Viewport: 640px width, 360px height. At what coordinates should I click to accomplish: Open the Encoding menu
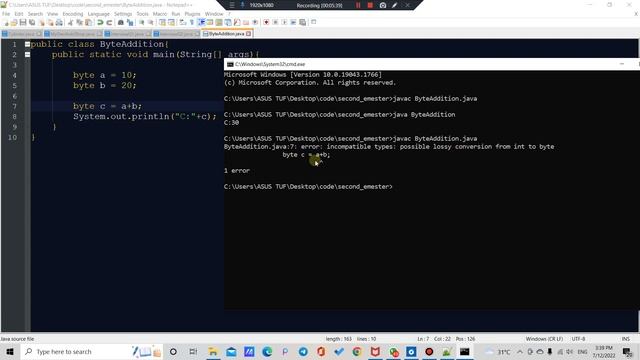[73, 14]
